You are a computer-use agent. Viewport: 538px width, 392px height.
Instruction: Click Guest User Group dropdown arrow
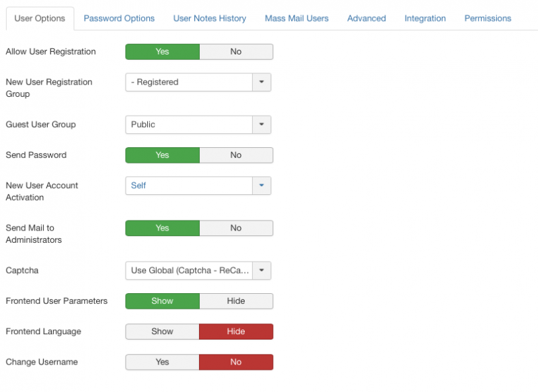(262, 124)
